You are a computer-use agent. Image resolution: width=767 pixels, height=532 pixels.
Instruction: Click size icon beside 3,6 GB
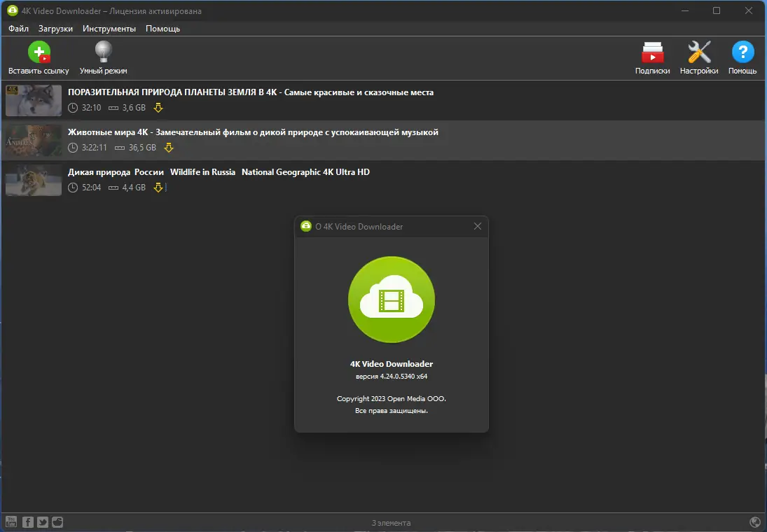[113, 108]
